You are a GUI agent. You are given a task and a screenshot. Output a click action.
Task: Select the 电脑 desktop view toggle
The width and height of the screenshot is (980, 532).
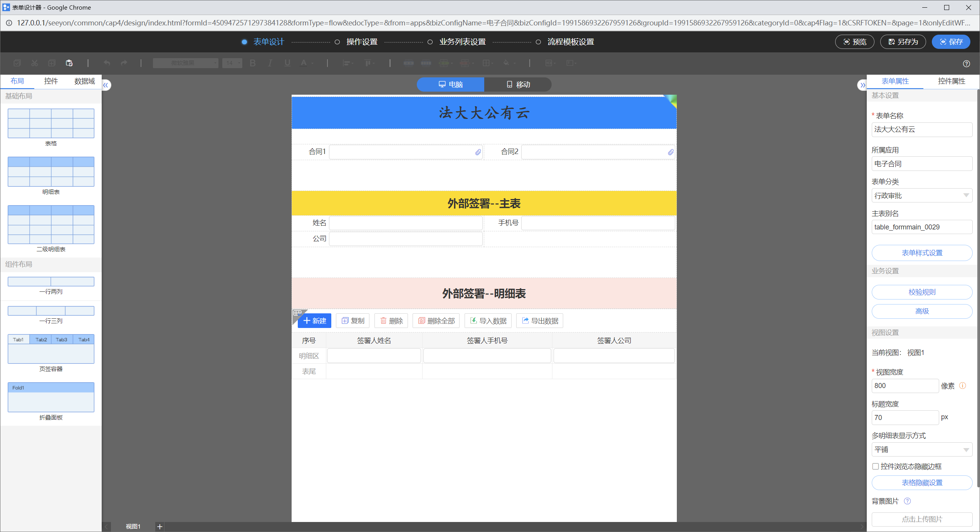[x=450, y=84]
